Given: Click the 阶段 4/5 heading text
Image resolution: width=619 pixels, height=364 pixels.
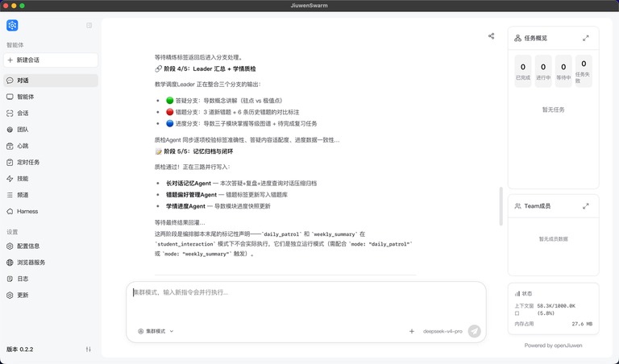Looking at the screenshot, I should pos(210,68).
